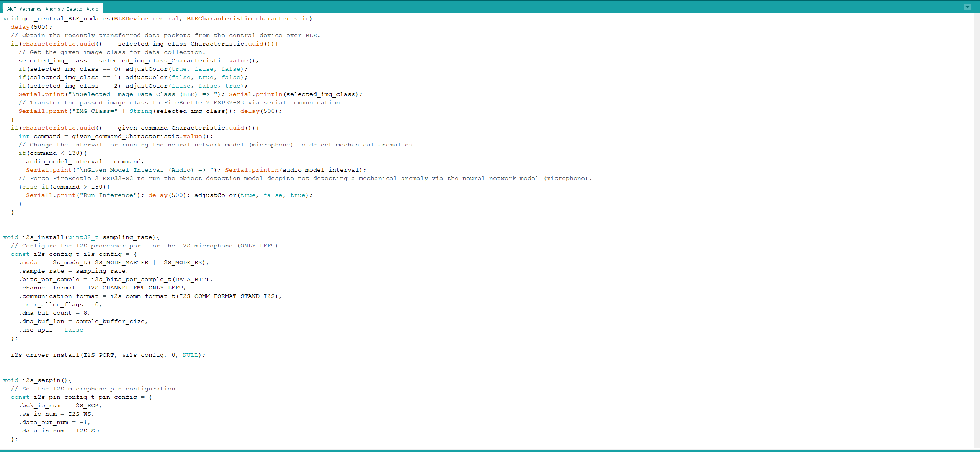Viewport: 980px width, 452px height.
Task: Click 'void i2s_setpin(){' declaration
Action: coord(38,380)
